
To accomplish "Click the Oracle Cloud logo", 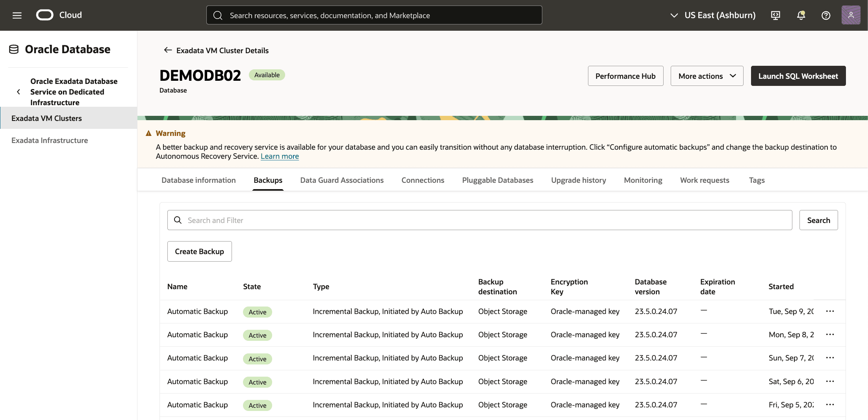I will 45,15.
